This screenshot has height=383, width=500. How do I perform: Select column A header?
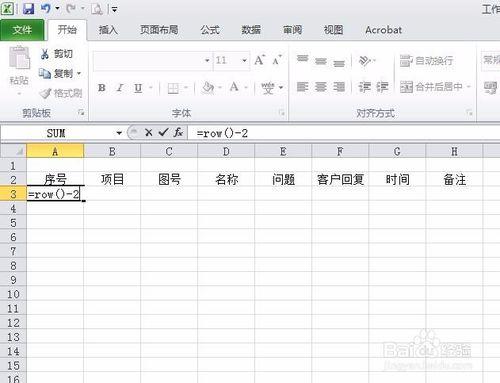click(55, 151)
